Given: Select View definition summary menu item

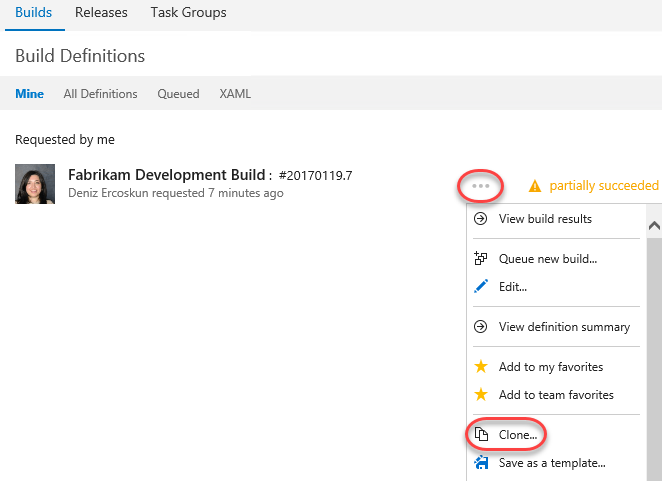Looking at the screenshot, I should pyautogui.click(x=556, y=326).
